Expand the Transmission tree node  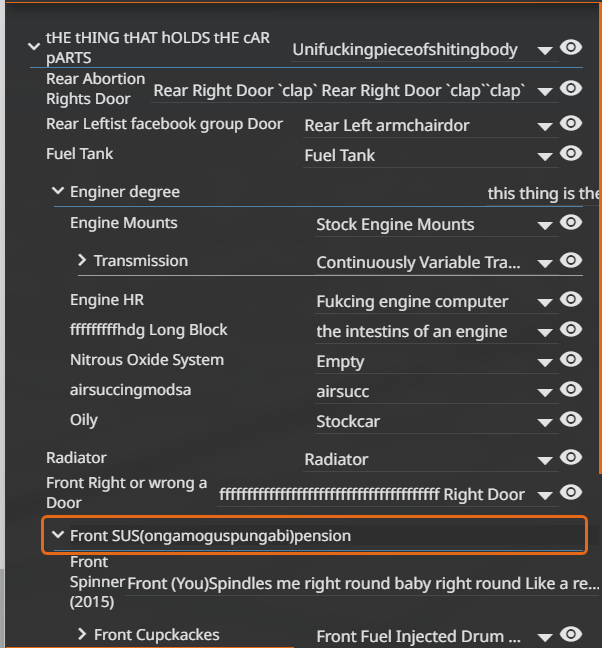click(82, 260)
